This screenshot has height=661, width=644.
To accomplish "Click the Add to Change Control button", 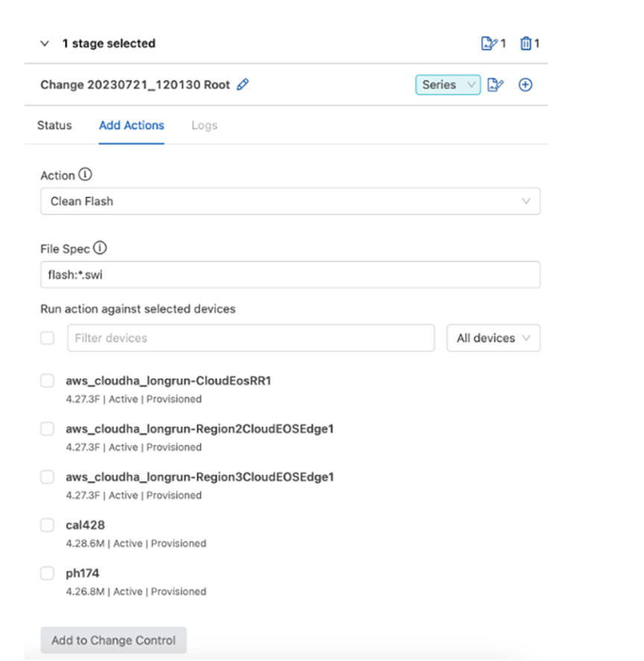I will tap(113, 640).
